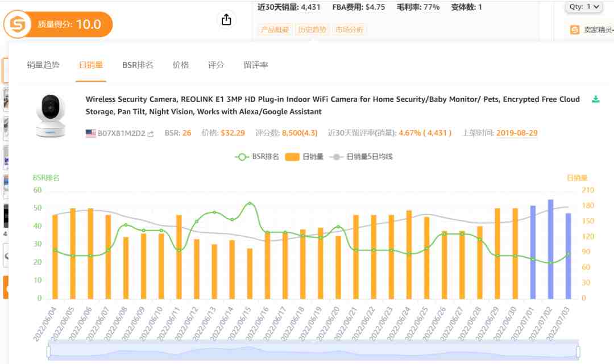Click the orange extension icon near Qty
This screenshot has height=364, width=614.
pyautogui.click(x=574, y=30)
